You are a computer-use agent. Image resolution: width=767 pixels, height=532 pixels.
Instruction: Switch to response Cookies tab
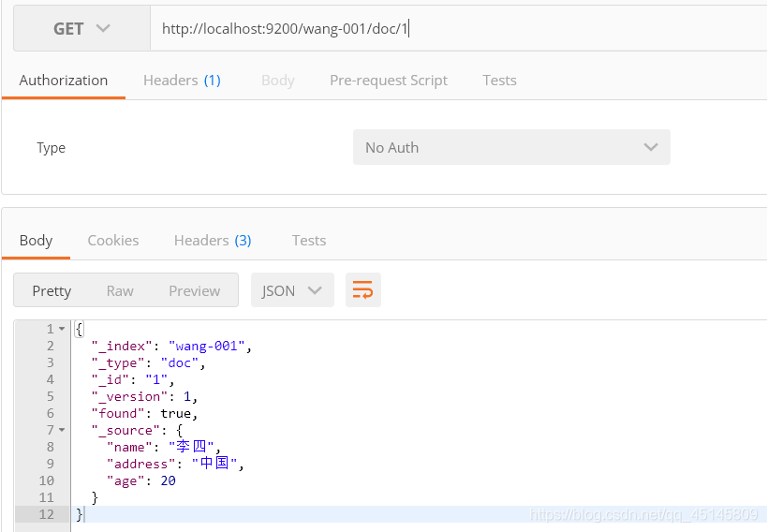click(113, 241)
